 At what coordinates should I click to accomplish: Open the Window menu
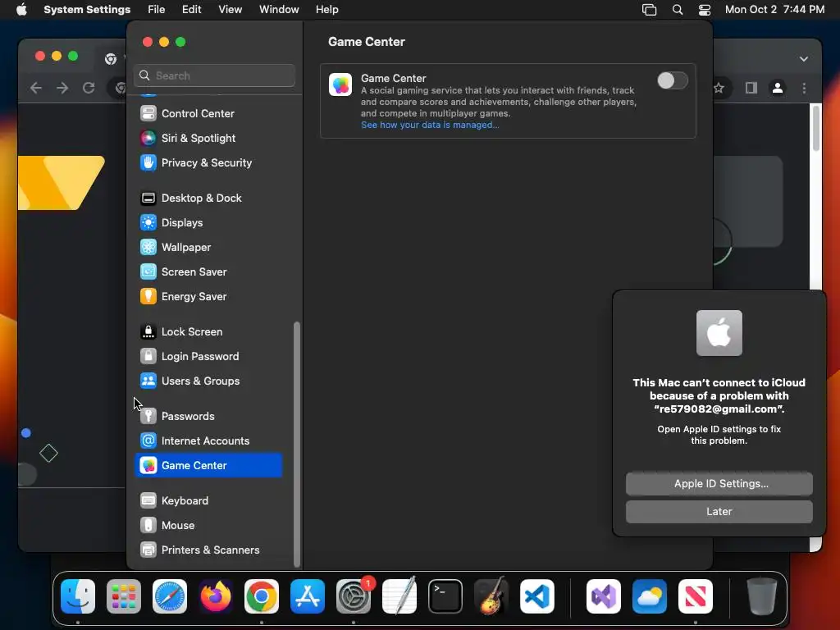(x=279, y=10)
